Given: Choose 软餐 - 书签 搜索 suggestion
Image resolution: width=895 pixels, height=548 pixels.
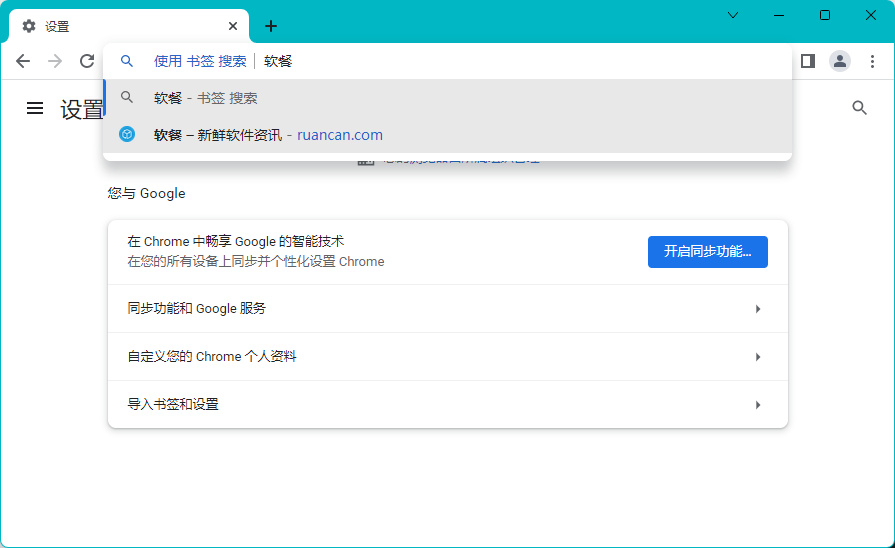Looking at the screenshot, I should click(x=205, y=98).
